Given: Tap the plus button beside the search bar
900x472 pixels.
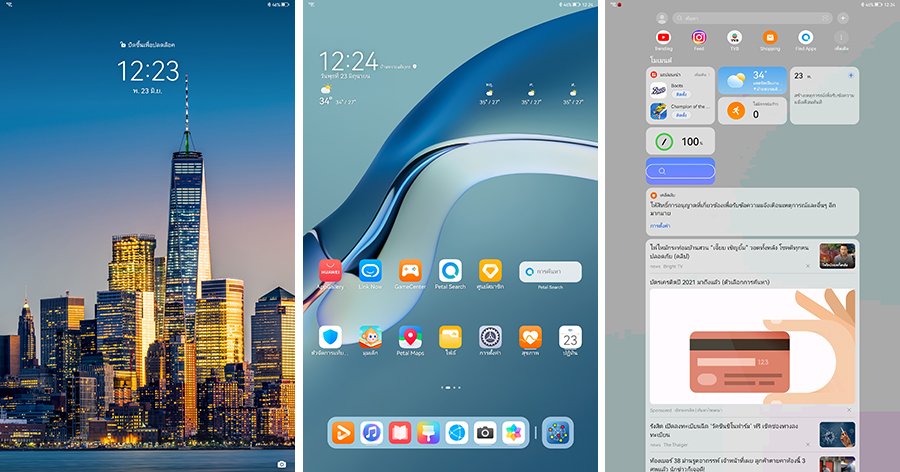Looking at the screenshot, I should point(842,18).
